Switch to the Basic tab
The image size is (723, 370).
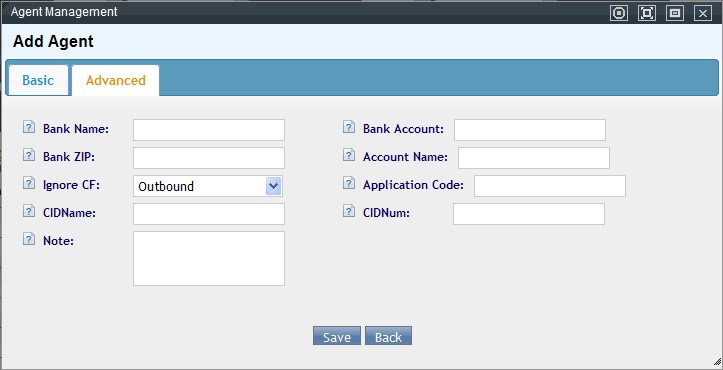[x=38, y=80]
